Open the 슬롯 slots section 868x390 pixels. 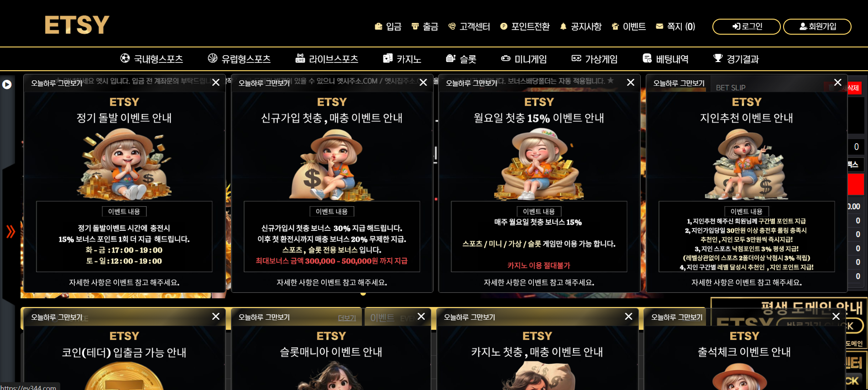point(461,59)
